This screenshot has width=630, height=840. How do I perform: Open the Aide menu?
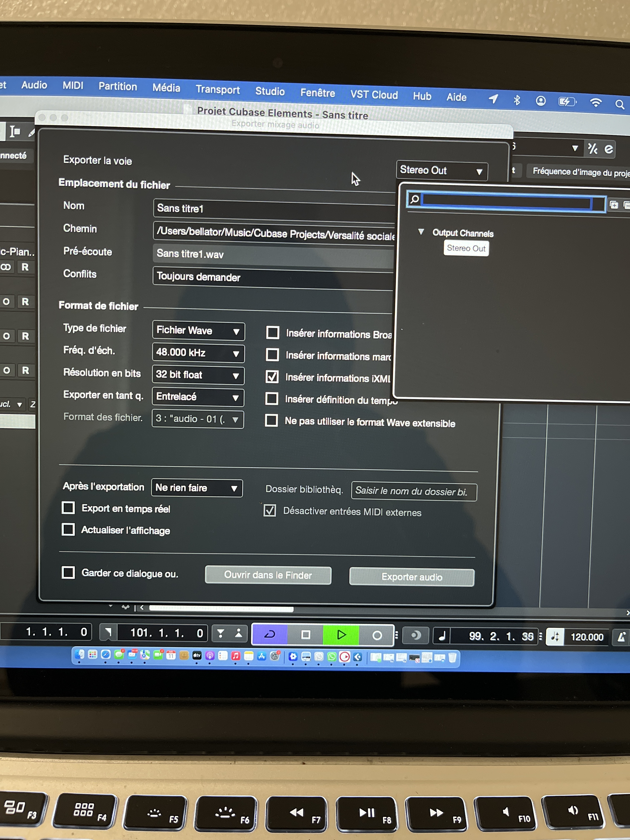[456, 97]
